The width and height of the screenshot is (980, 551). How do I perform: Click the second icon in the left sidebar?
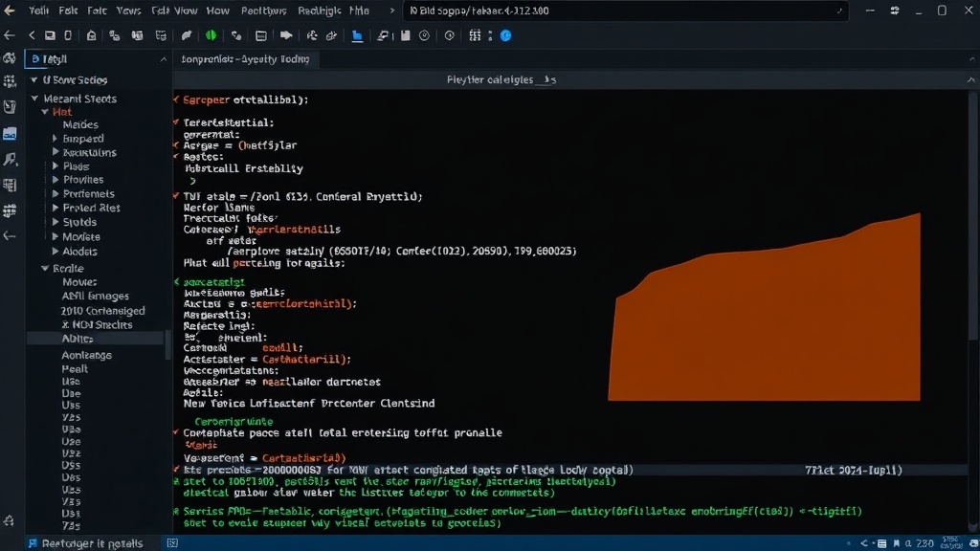[10, 81]
